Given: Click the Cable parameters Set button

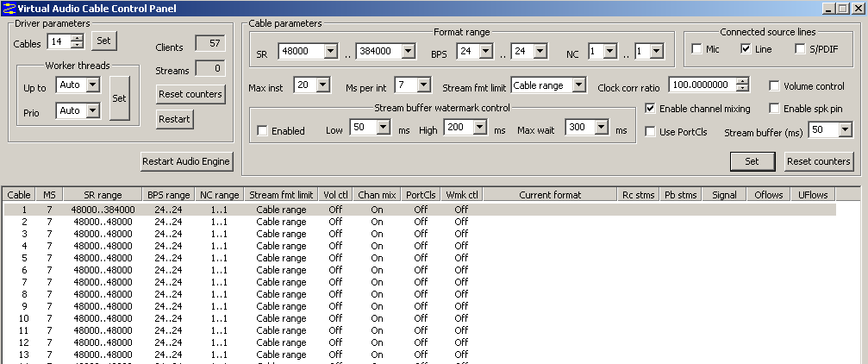Looking at the screenshot, I should (752, 161).
